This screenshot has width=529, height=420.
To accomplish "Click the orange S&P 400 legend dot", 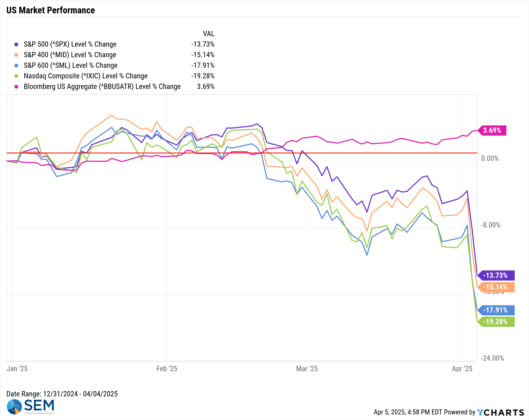I will 16,55.
